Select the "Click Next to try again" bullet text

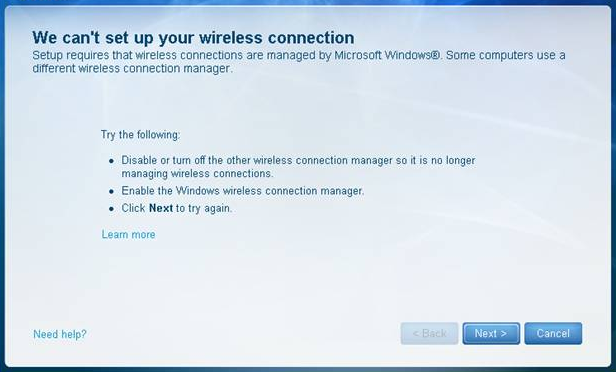pos(177,208)
